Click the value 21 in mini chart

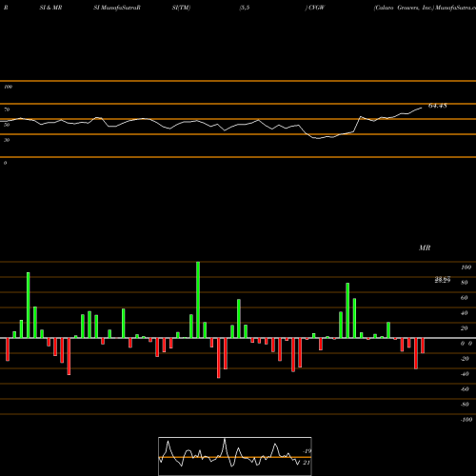tap(307, 463)
